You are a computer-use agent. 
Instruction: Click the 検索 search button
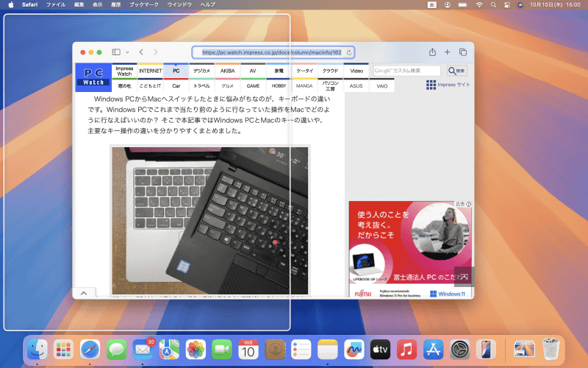click(456, 71)
